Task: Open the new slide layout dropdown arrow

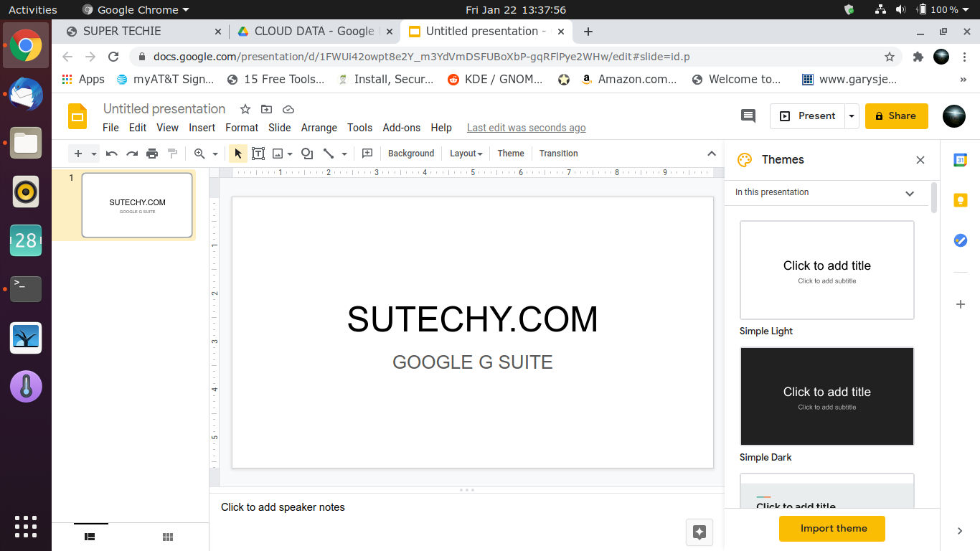Action: click(94, 154)
